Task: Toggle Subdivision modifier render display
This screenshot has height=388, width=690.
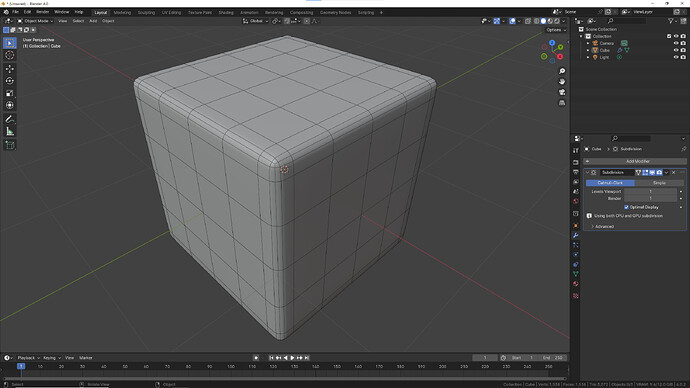Action: [659, 172]
